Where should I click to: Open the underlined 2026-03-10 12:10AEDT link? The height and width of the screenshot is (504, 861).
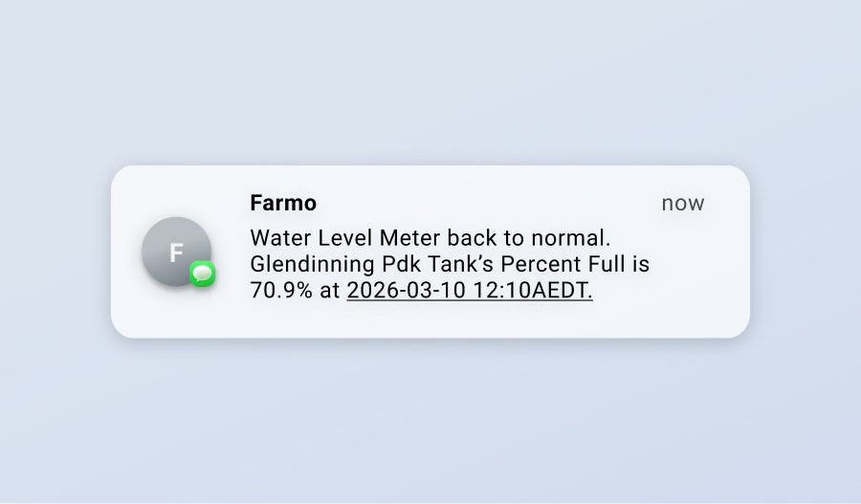point(469,291)
